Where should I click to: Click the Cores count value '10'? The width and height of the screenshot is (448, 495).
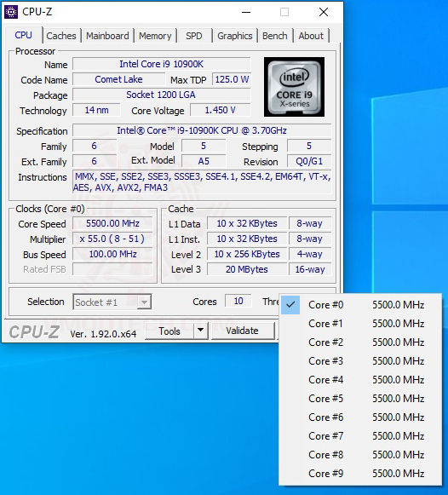coord(238,301)
